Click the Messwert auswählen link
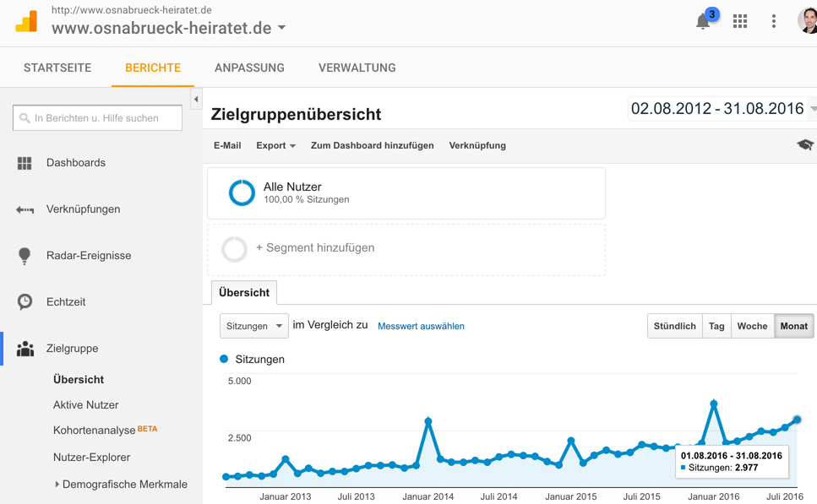817x504 pixels. (421, 326)
